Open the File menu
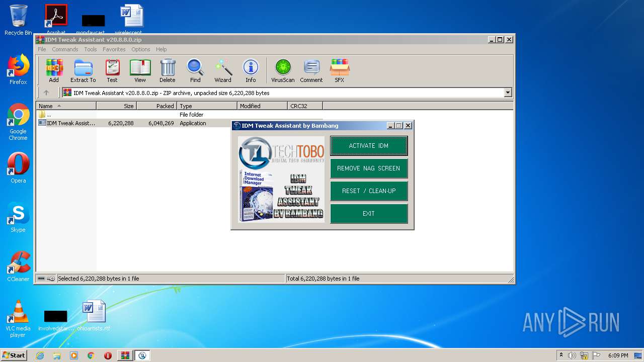The width and height of the screenshot is (644, 362). [42, 49]
